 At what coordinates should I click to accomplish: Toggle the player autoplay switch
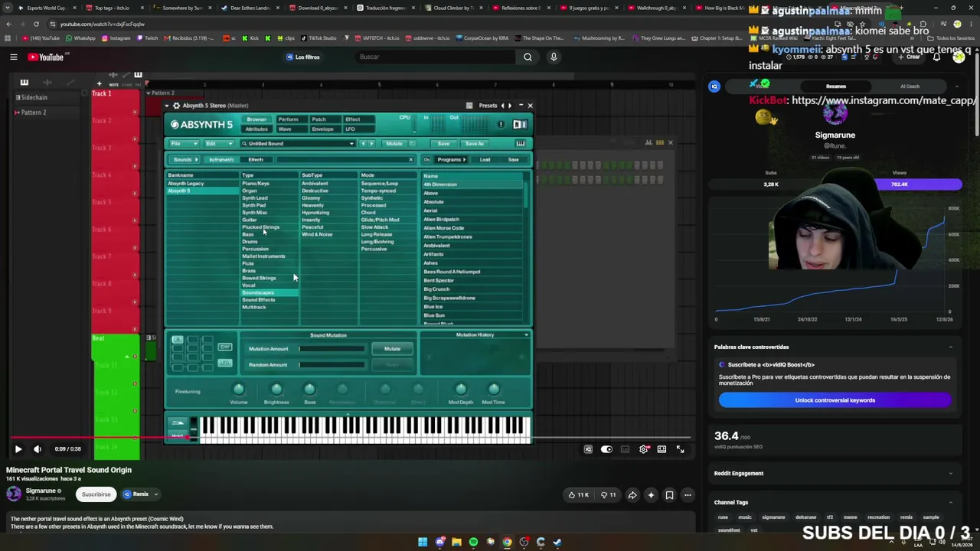point(606,449)
